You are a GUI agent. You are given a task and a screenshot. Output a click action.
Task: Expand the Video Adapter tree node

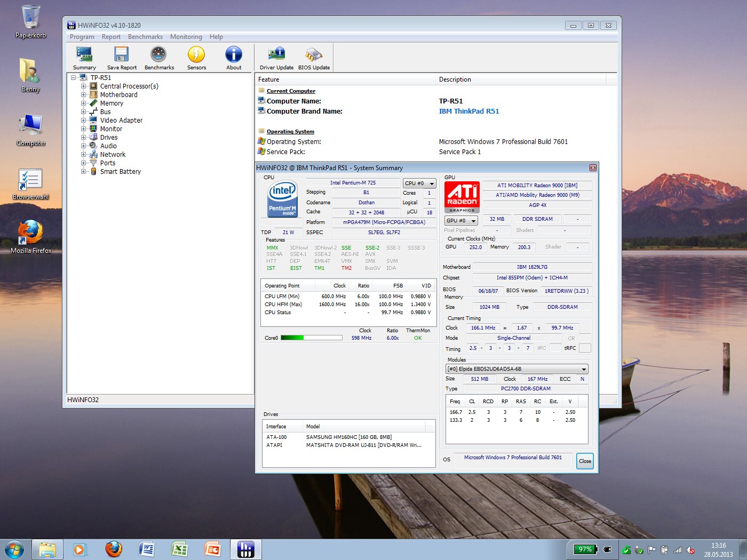[83, 120]
